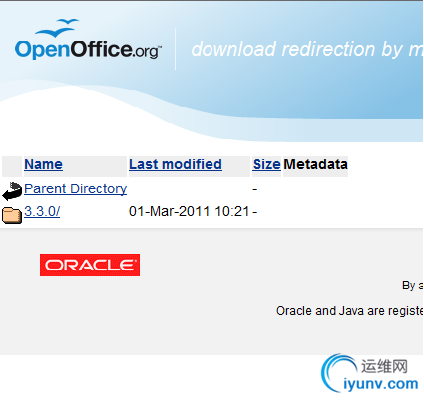Open the 3.3.0/ directory link

point(42,211)
